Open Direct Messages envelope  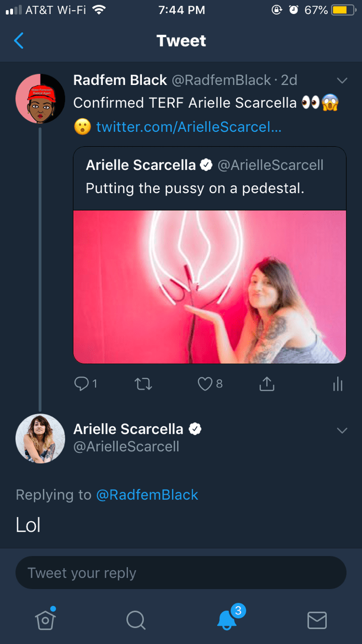(x=317, y=620)
